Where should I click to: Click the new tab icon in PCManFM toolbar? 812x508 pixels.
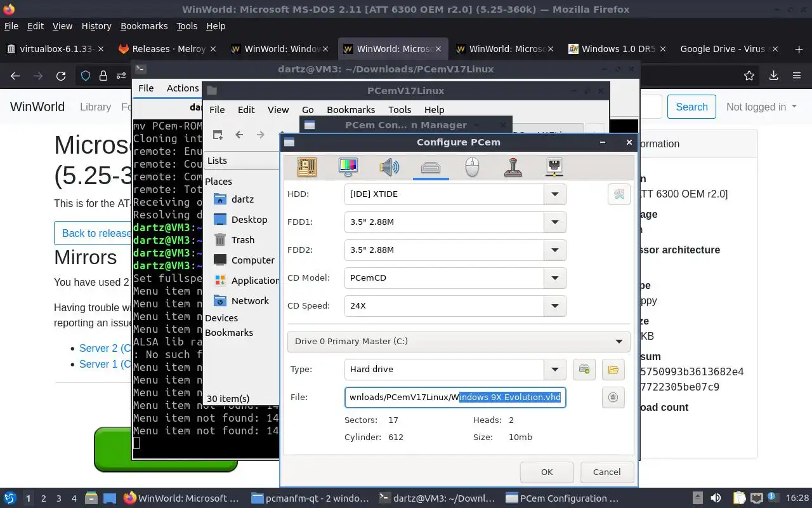[x=218, y=135]
